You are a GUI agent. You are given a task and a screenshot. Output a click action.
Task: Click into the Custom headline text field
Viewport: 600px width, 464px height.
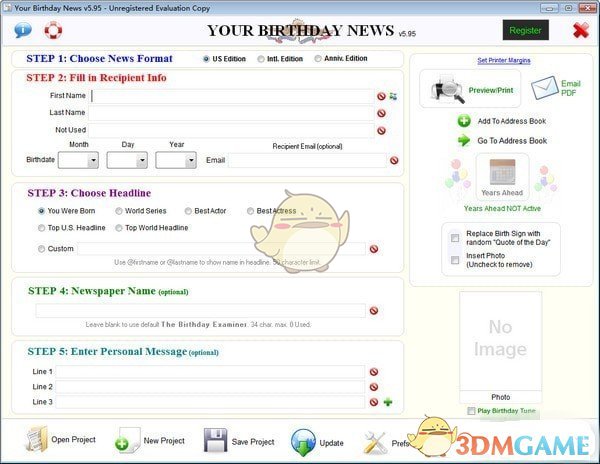pos(222,249)
